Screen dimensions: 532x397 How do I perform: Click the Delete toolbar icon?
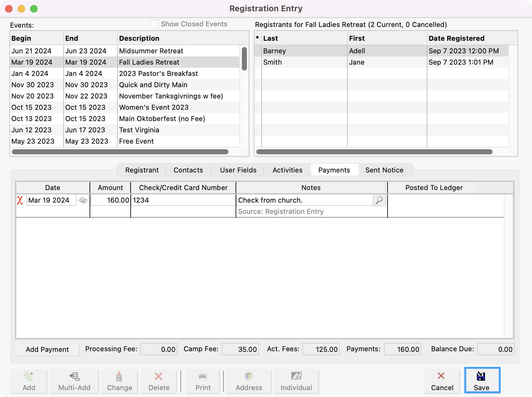click(x=159, y=380)
